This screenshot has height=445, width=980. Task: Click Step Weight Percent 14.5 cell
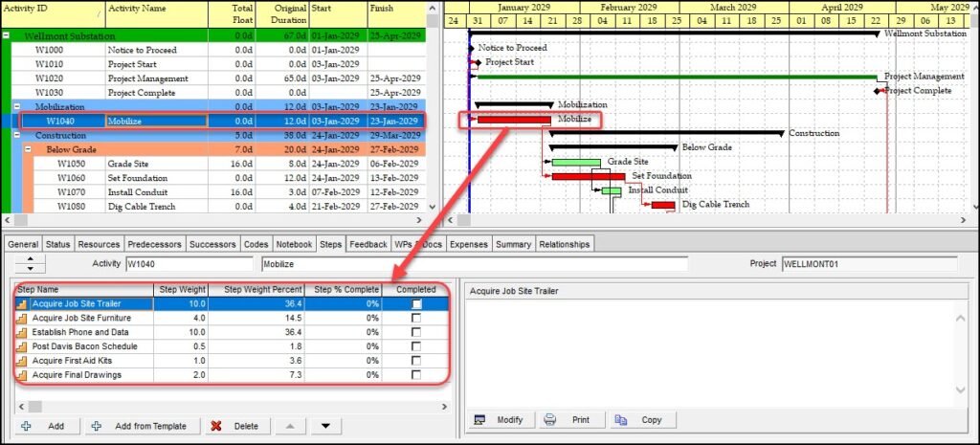[256, 318]
